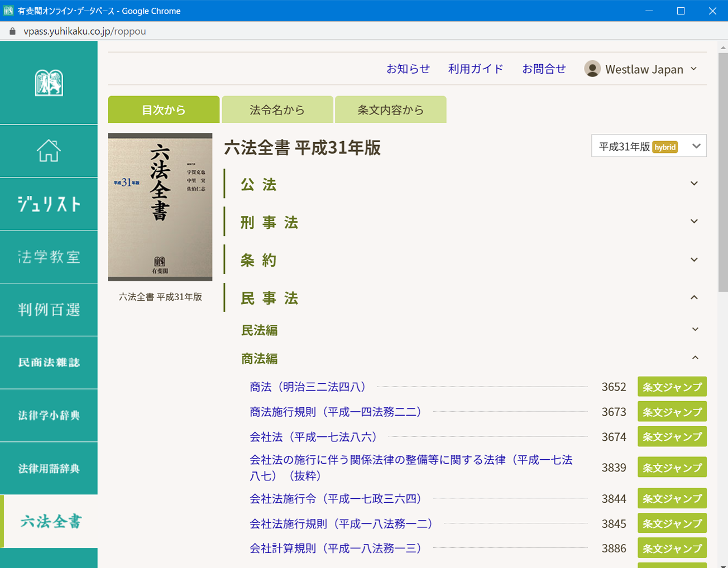Open 法律用語辞典 in the sidebar
The image size is (728, 568).
click(x=49, y=469)
